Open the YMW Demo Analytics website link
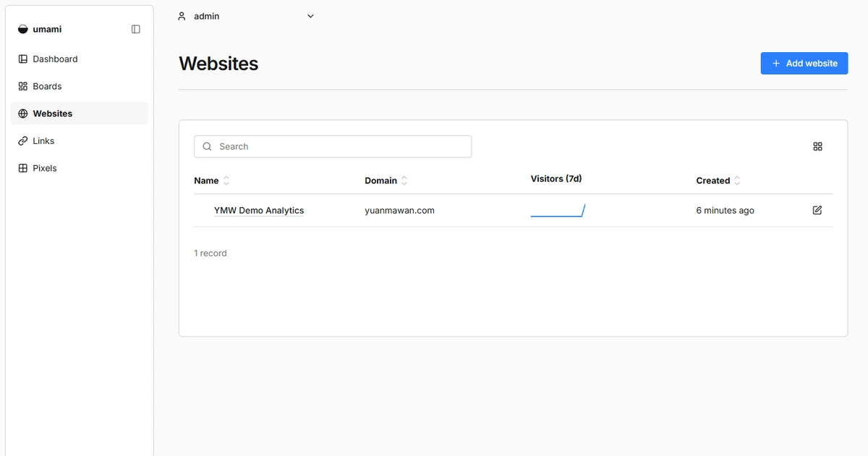The image size is (868, 456). click(x=259, y=211)
